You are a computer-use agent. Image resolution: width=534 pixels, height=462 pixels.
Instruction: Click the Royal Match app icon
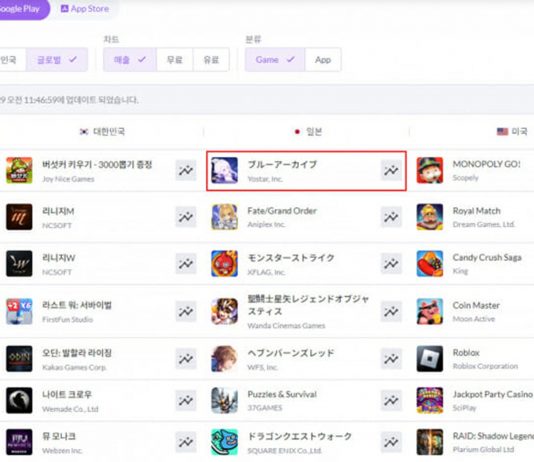[x=430, y=217]
